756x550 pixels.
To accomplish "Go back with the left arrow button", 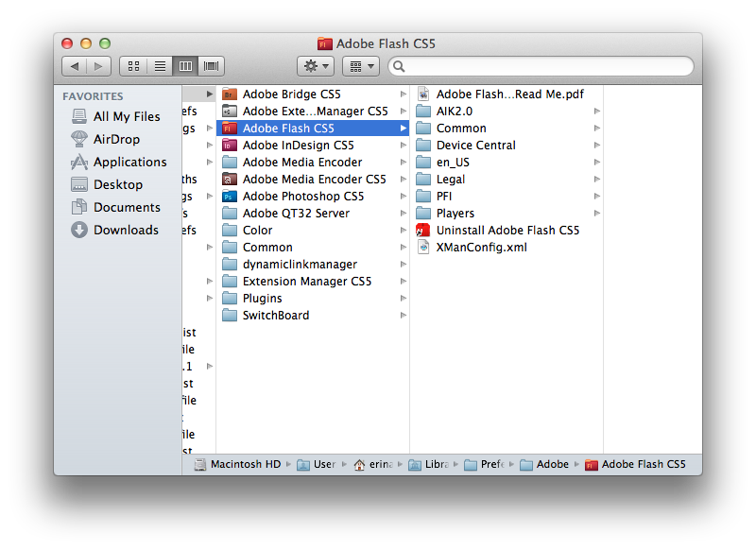I will point(75,66).
